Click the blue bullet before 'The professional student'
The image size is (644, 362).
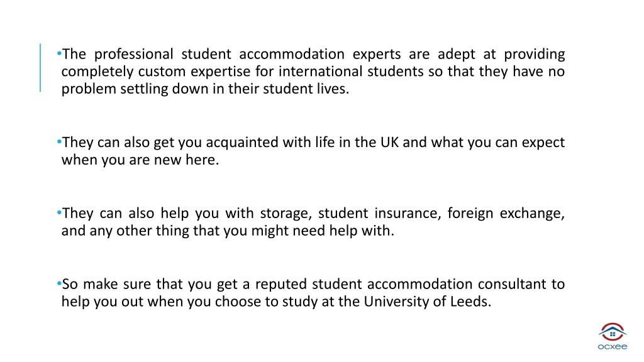click(59, 53)
